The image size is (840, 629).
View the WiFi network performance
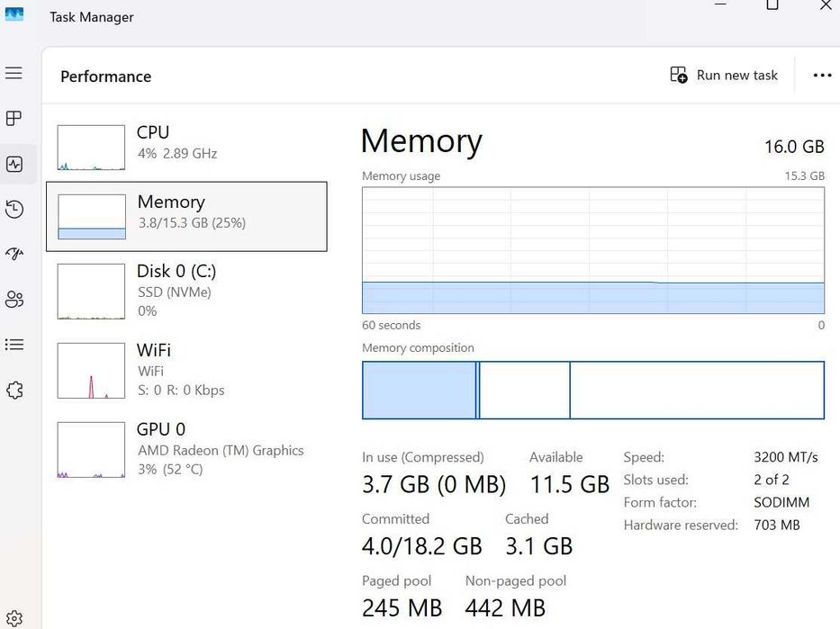(x=185, y=370)
